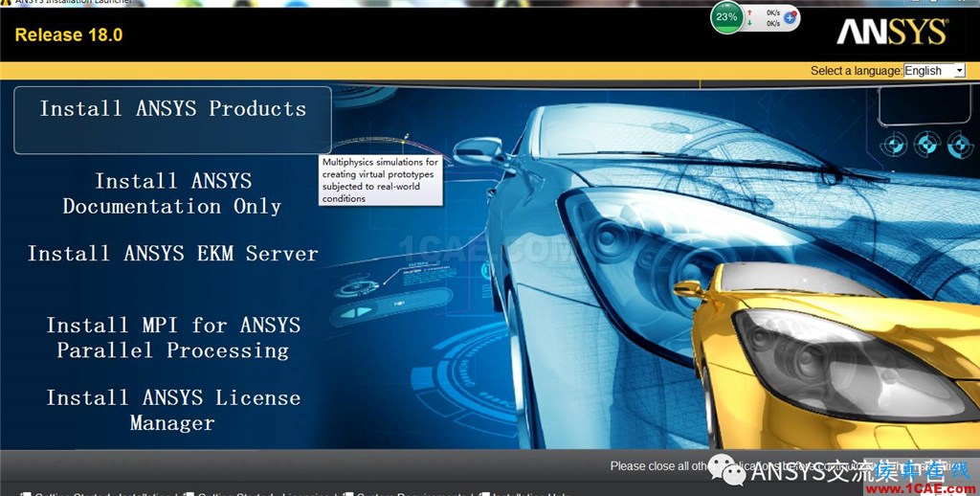Click the ANSYS logo in the header
This screenshot has width=980, height=496.
[892, 32]
